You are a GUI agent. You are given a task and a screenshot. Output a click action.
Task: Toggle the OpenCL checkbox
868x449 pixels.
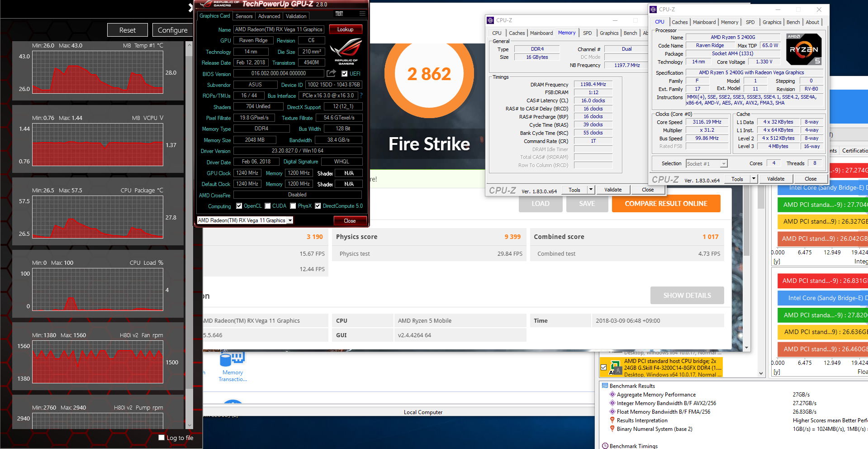coord(239,206)
